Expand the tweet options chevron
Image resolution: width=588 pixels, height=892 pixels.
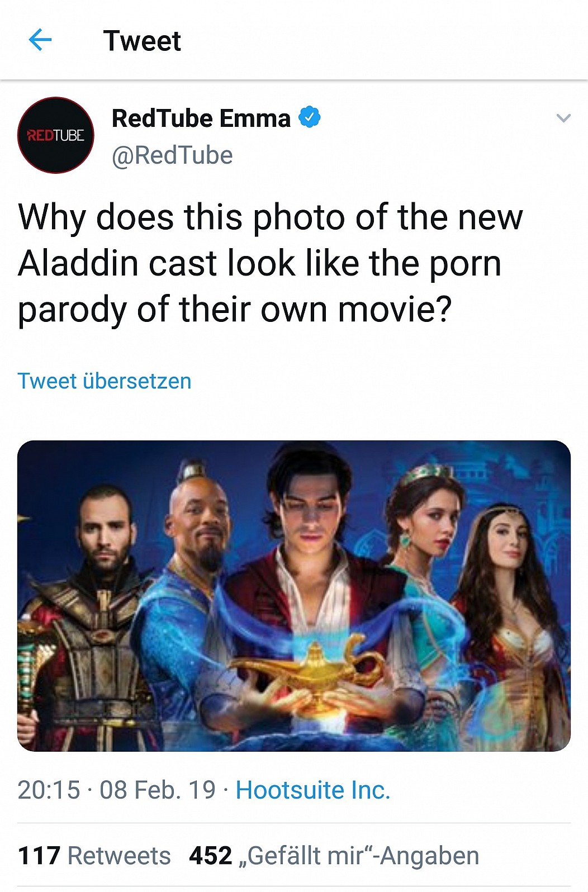[563, 118]
